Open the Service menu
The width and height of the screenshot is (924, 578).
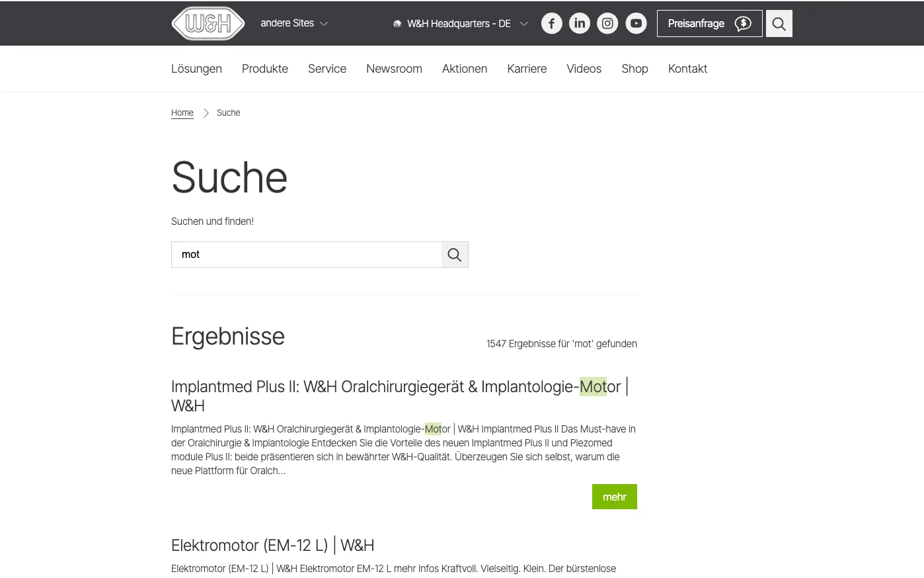327,69
